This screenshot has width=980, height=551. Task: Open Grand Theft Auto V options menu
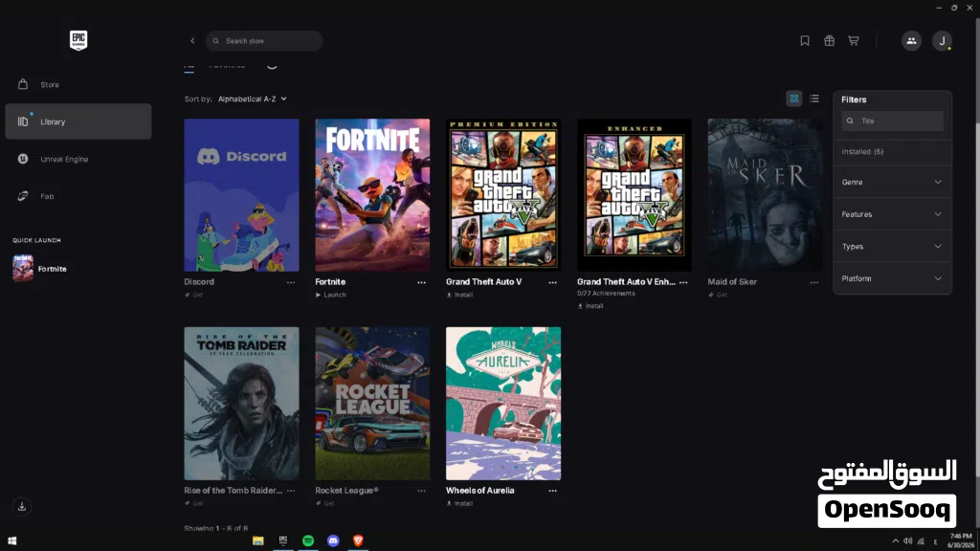coord(552,282)
